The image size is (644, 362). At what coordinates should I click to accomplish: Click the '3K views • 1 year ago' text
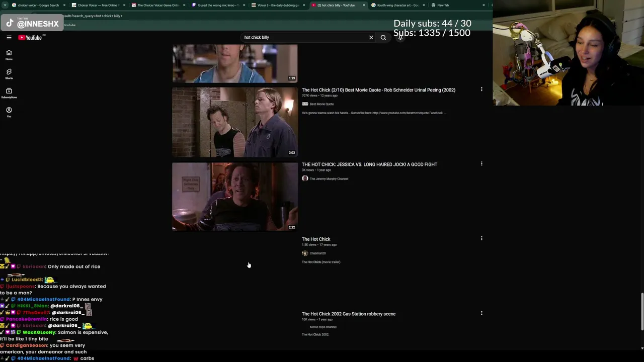coord(316,170)
